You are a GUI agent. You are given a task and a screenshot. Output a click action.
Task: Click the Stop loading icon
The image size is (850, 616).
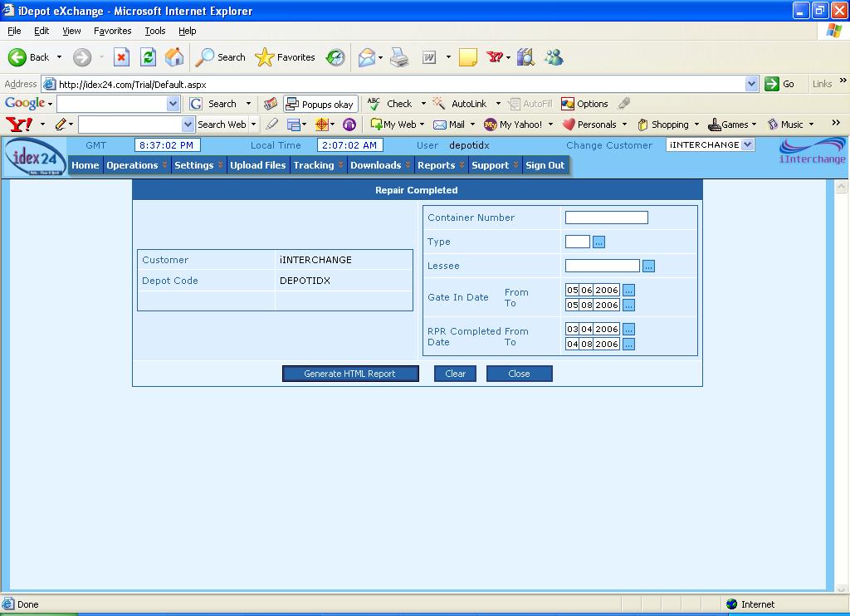point(121,57)
